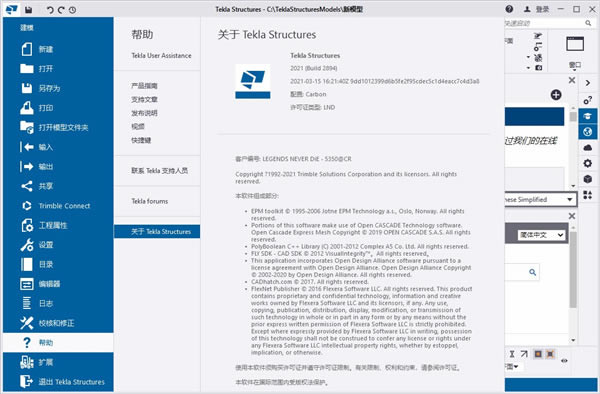
Task: Click the Tekla Structures logo in About page
Action: pyautogui.click(x=253, y=81)
